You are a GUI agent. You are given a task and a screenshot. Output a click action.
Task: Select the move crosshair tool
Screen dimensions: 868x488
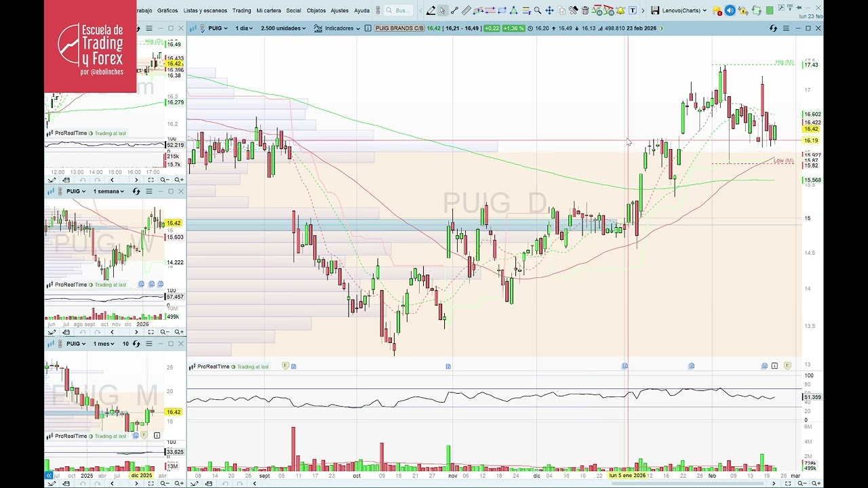[549, 10]
